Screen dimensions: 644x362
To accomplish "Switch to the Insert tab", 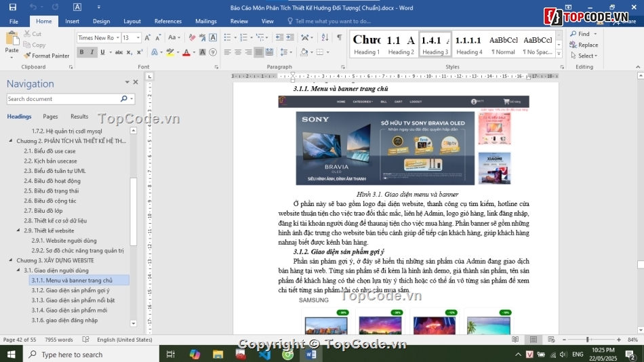I will pos(73,22).
